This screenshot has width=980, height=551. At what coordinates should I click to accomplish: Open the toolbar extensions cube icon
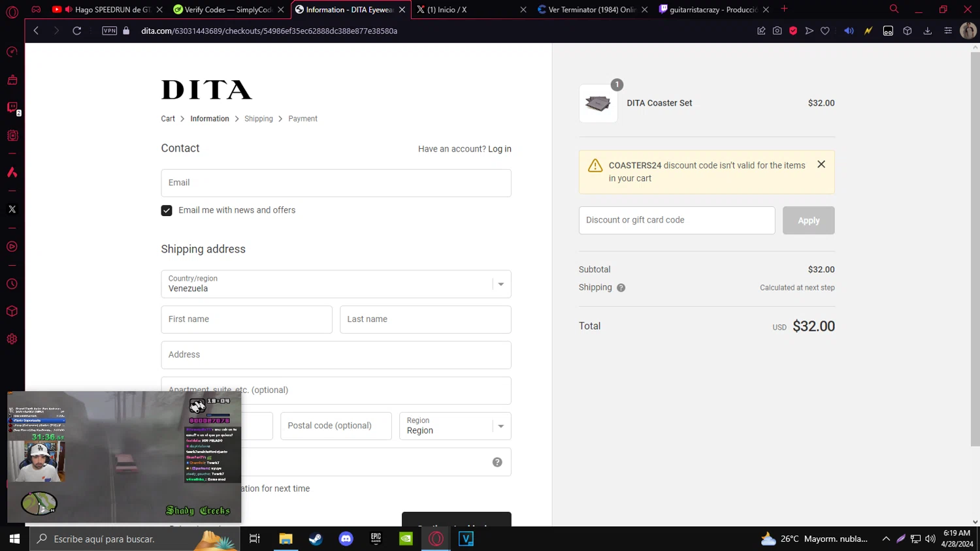tap(907, 31)
